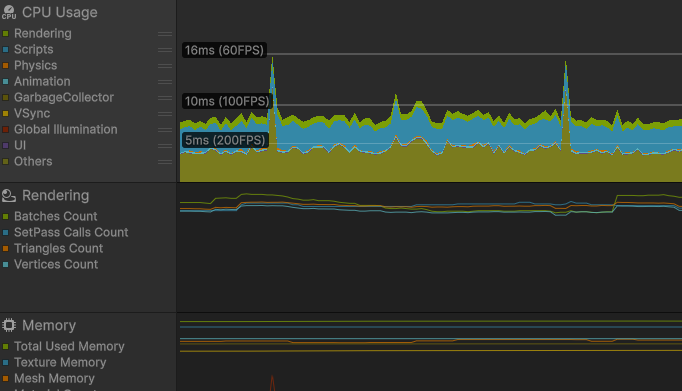This screenshot has width=682, height=391.
Task: Click the Animation category label
Action: pyautogui.click(x=42, y=81)
